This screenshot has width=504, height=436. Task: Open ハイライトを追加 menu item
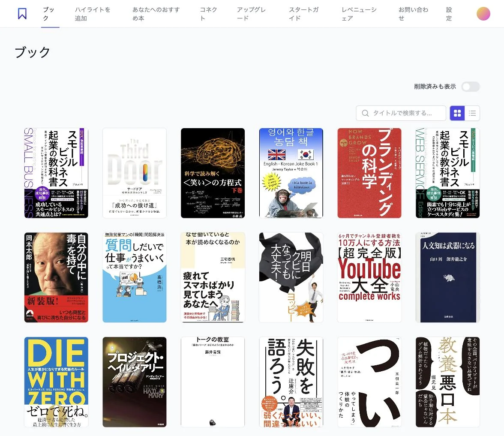click(93, 14)
